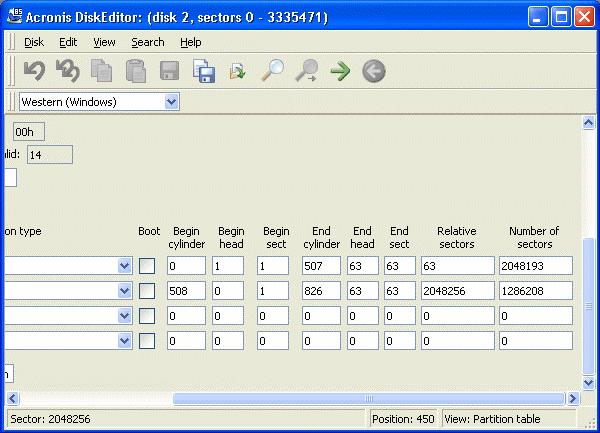
Task: Click the Begin cylinder column header
Action: click(x=186, y=238)
